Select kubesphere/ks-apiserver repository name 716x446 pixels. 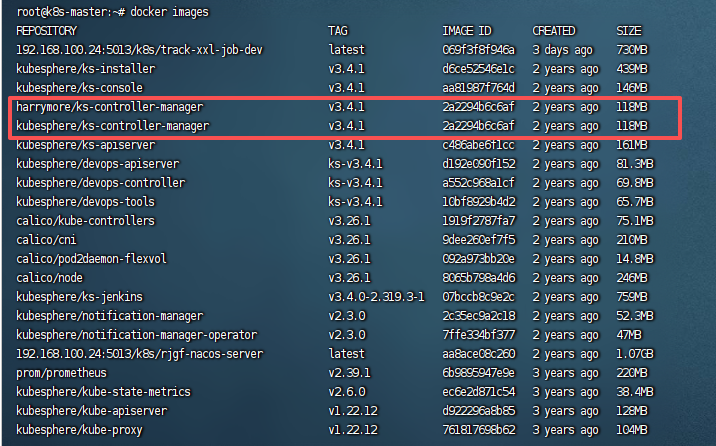(x=85, y=145)
